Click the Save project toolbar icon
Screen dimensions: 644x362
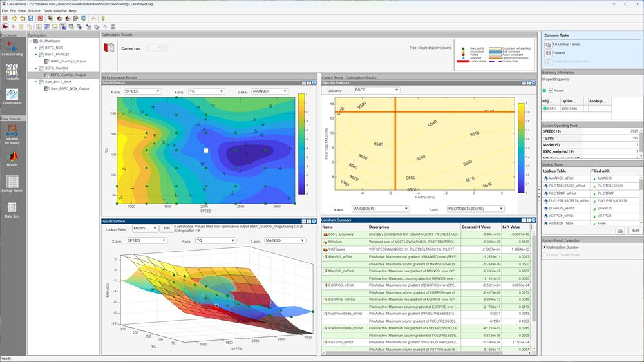point(32,19)
